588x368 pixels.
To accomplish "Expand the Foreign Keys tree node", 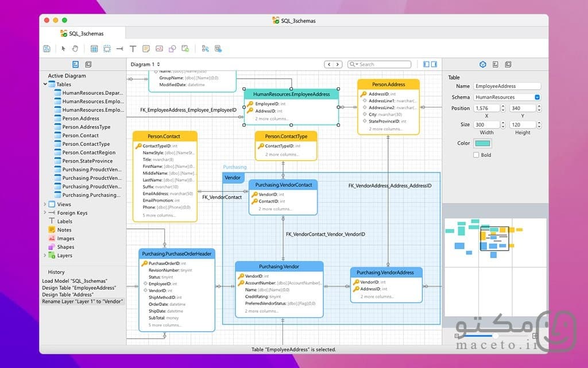I will tap(45, 213).
